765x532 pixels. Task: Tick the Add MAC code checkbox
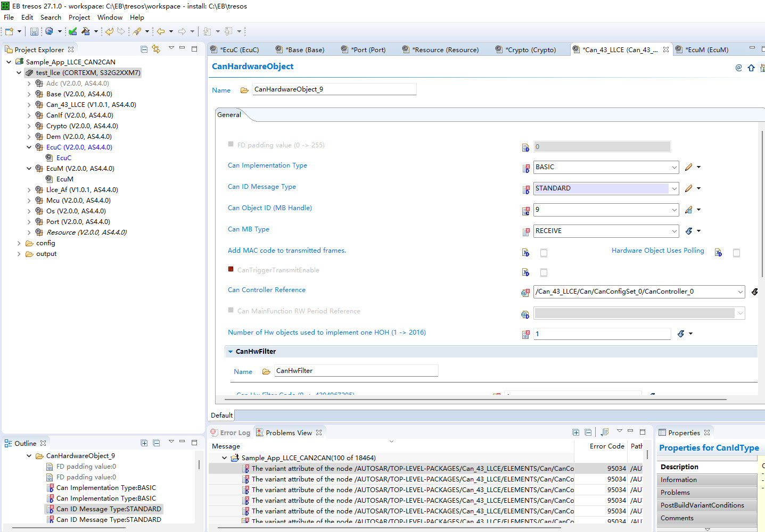point(544,253)
